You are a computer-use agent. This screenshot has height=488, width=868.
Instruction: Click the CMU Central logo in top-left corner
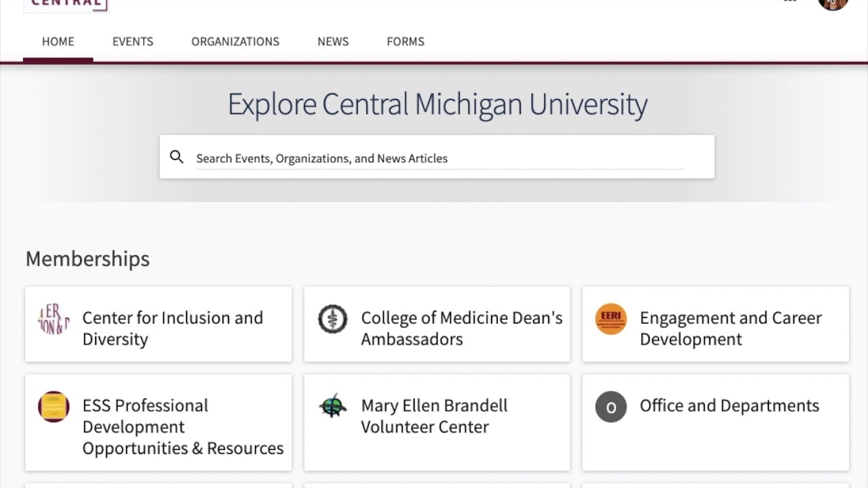pos(66,5)
